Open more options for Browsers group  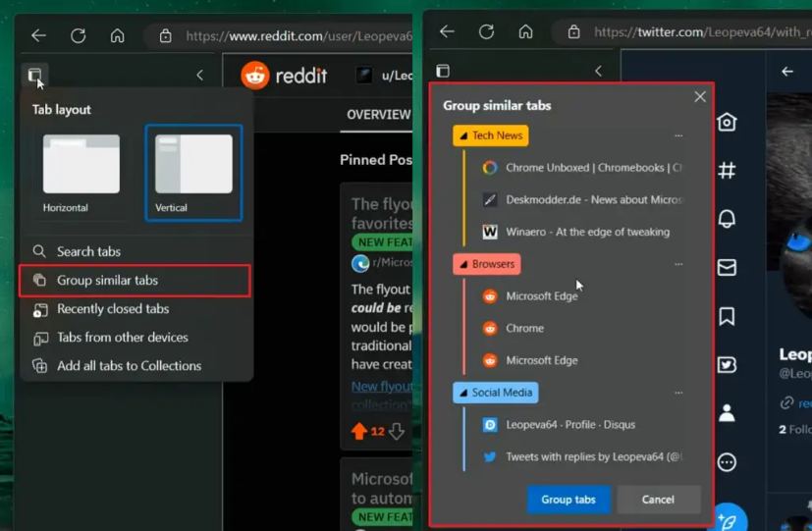(678, 264)
